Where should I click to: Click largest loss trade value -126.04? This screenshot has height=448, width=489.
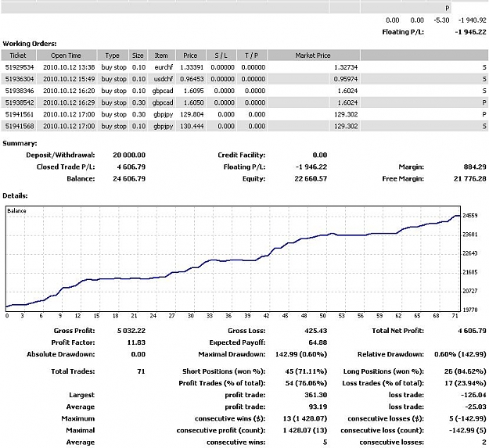(473, 396)
